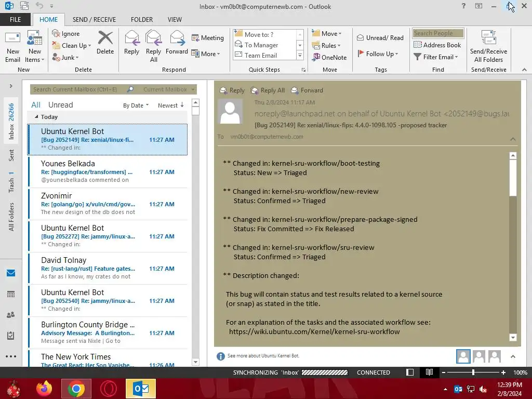Switch to the SEND / RECEIVE tab
The image size is (532, 399).
click(x=94, y=20)
